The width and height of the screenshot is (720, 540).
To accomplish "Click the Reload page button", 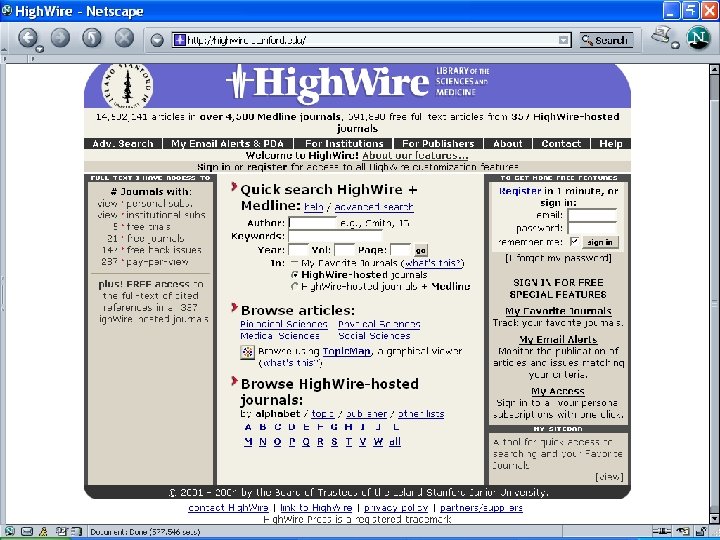I will point(92,38).
